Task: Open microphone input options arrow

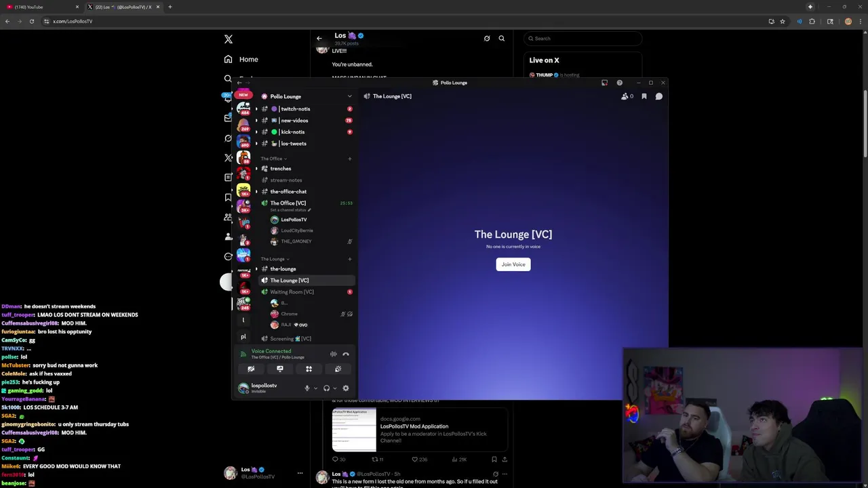Action: (x=315, y=388)
